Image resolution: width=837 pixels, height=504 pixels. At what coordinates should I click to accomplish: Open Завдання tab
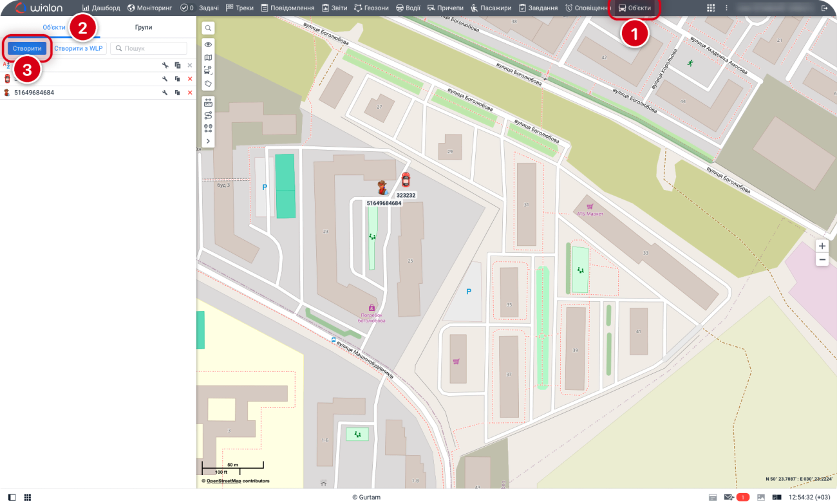click(x=538, y=8)
